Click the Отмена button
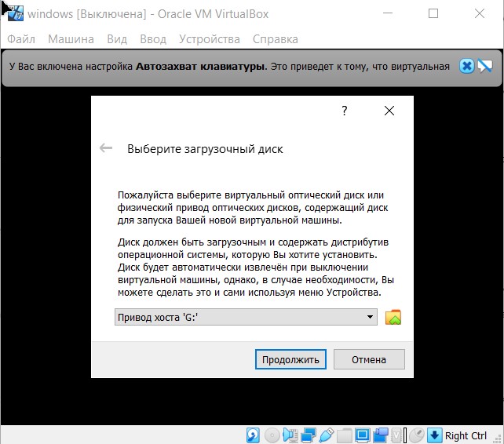This screenshot has height=444, width=504. (x=369, y=359)
